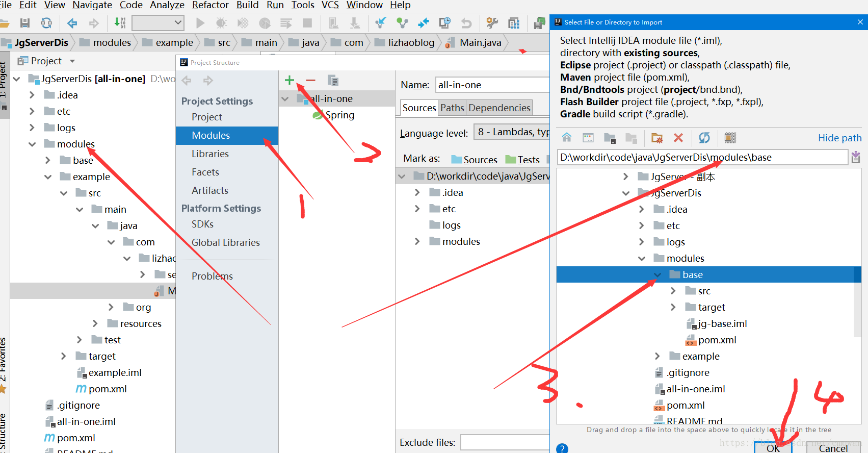Viewport: 868px width, 453px height.
Task: Expand the target folder in Project tree
Action: click(x=64, y=356)
